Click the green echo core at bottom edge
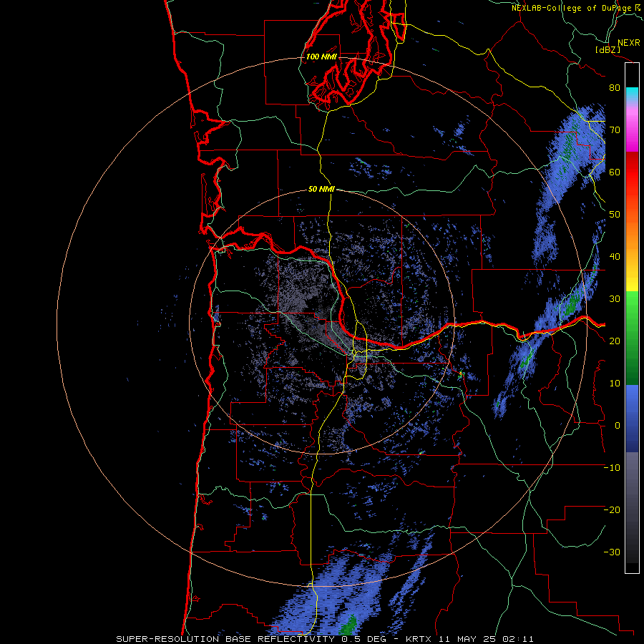The height and width of the screenshot is (644, 644). click(x=349, y=625)
